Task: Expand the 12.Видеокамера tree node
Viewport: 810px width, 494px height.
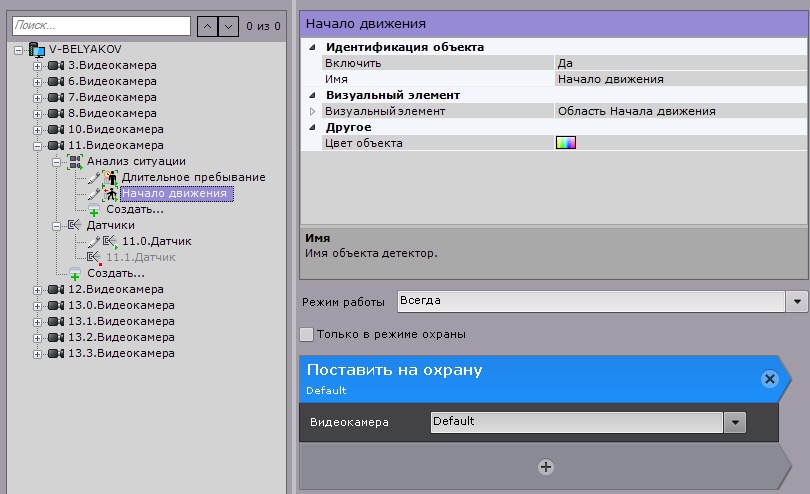Action: coord(38,290)
